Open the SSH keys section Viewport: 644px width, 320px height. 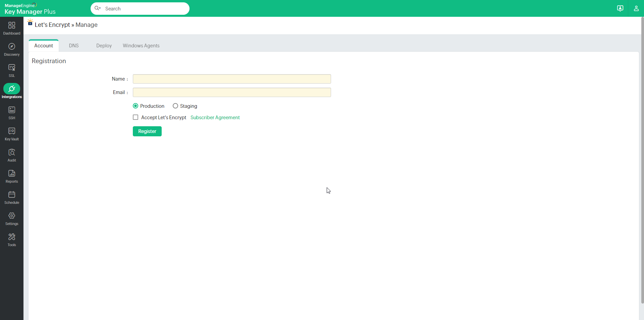pos(12,113)
